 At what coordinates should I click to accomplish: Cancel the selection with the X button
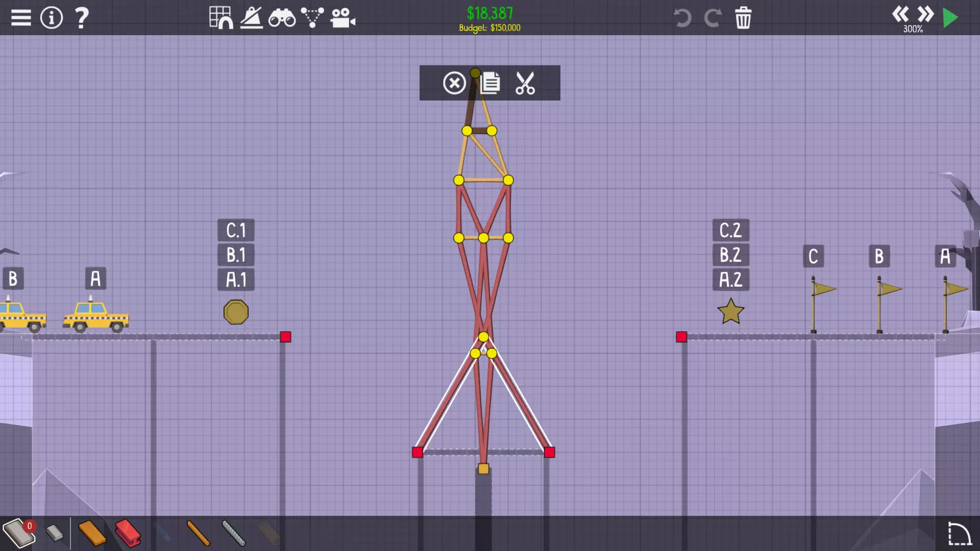pos(454,83)
